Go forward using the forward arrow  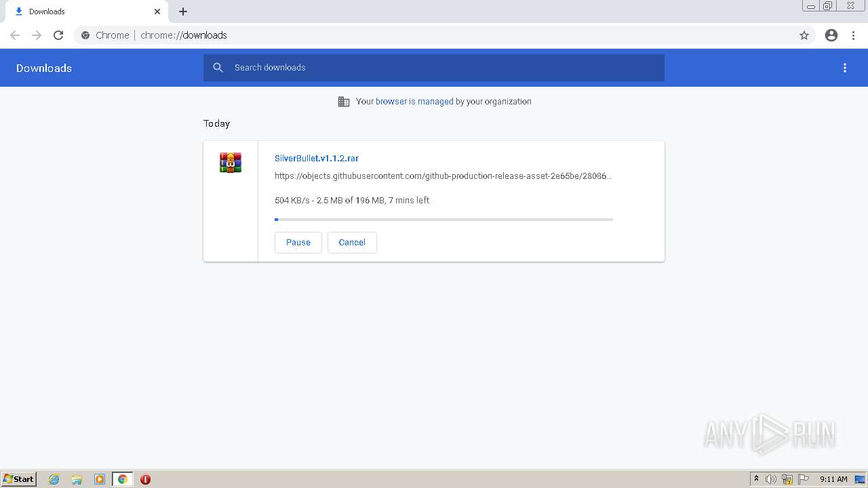(37, 35)
